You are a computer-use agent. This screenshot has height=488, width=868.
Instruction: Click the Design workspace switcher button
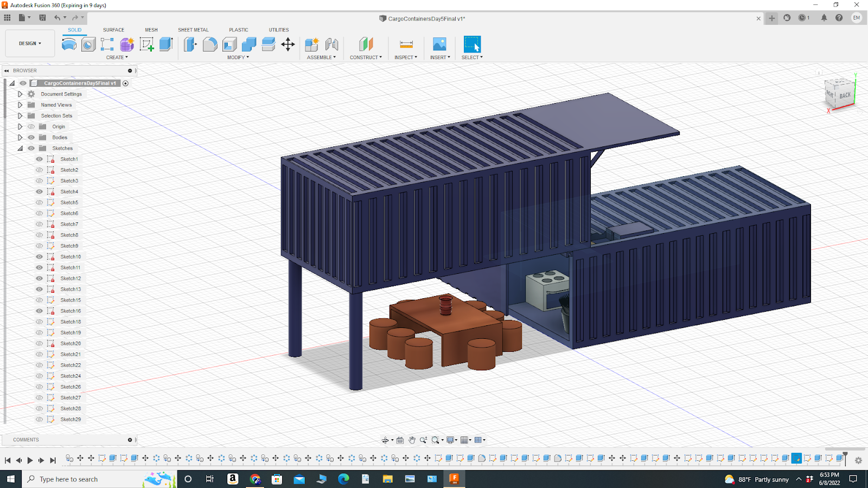coord(29,43)
